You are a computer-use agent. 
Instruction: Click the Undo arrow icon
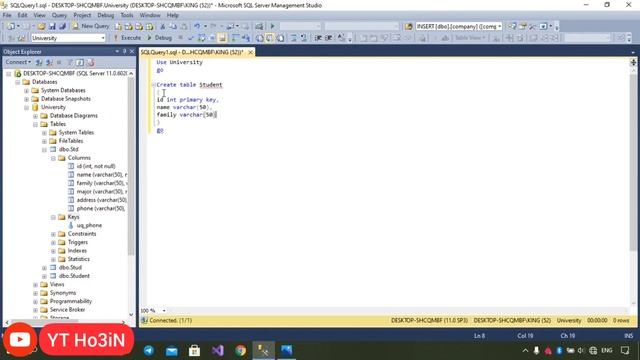[x=197, y=27]
